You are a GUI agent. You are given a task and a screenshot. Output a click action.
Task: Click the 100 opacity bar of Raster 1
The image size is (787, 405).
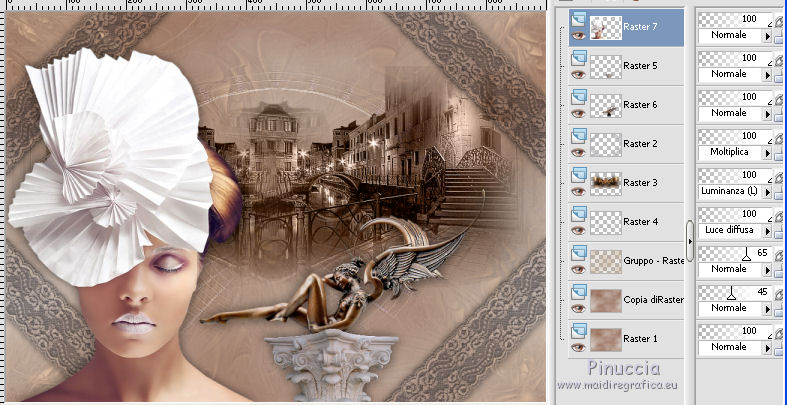click(x=735, y=331)
